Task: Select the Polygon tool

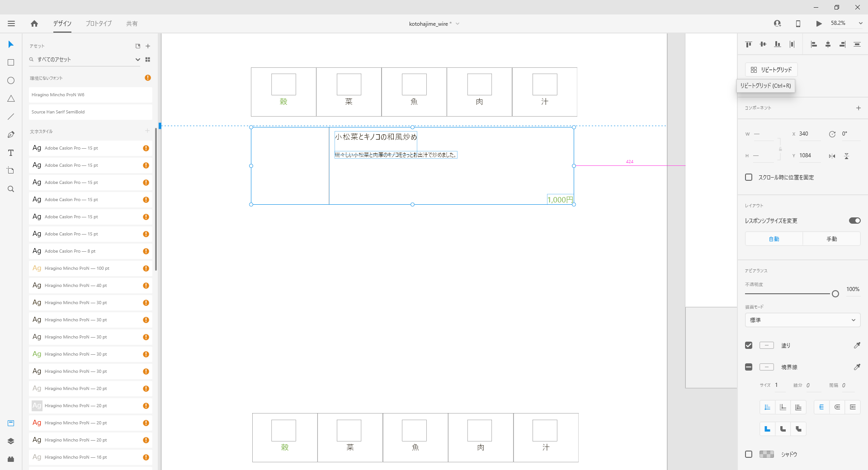Action: click(x=11, y=99)
